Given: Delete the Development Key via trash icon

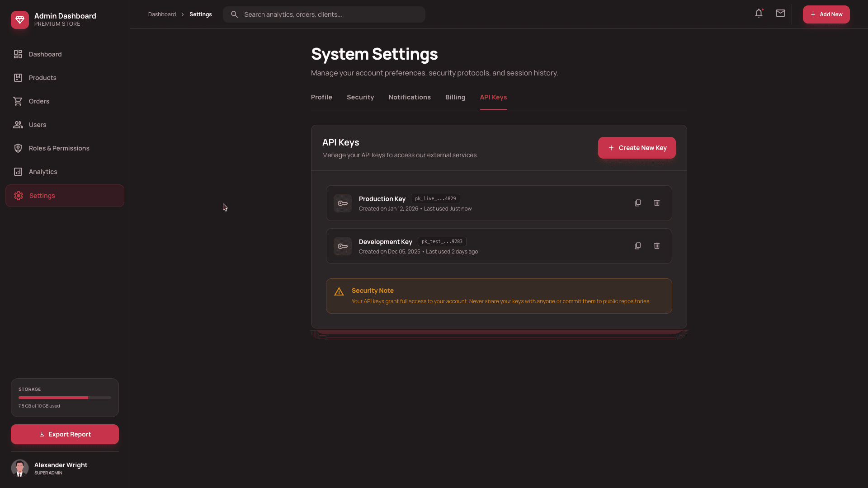Looking at the screenshot, I should (656, 246).
